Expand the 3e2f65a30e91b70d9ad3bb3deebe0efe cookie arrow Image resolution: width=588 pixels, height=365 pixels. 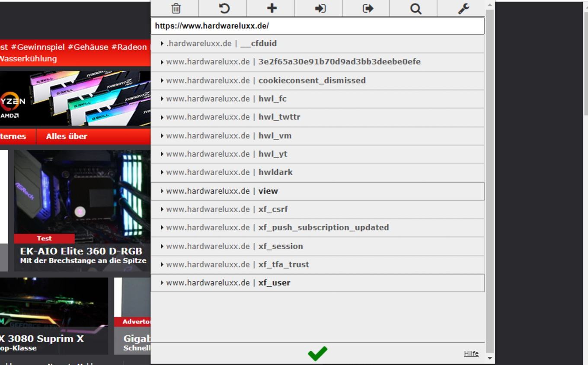click(162, 62)
